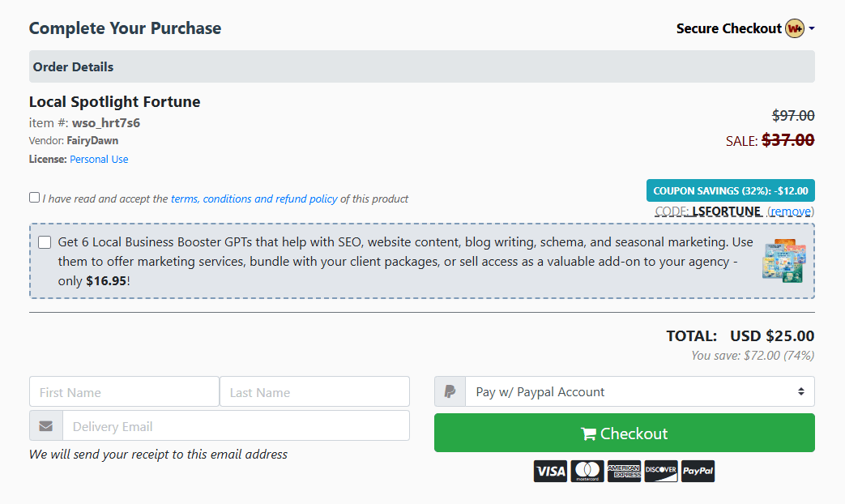The height and width of the screenshot is (504, 845).
Task: Click the green Checkout button
Action: [x=625, y=433]
